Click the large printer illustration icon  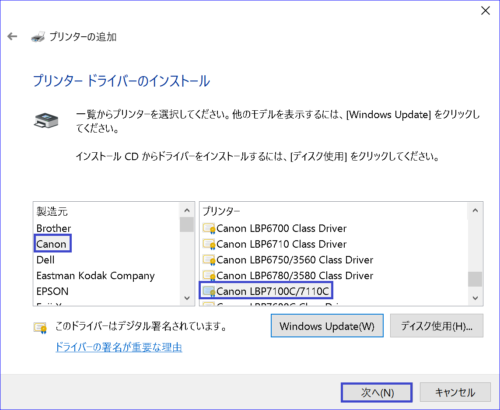(x=46, y=120)
